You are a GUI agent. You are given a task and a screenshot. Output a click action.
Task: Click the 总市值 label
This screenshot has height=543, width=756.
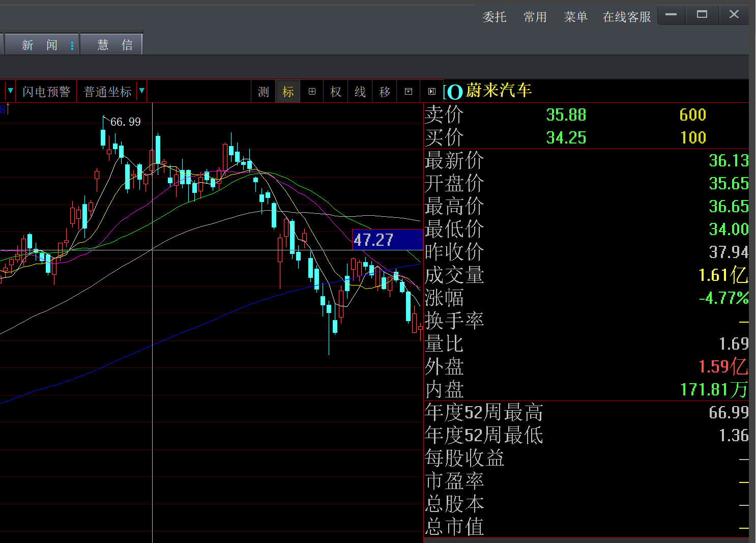click(454, 527)
